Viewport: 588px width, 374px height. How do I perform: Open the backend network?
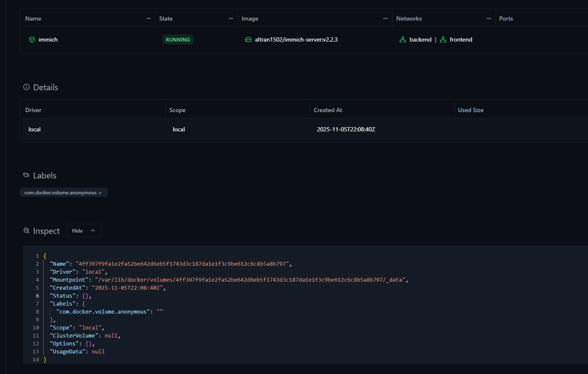420,39
